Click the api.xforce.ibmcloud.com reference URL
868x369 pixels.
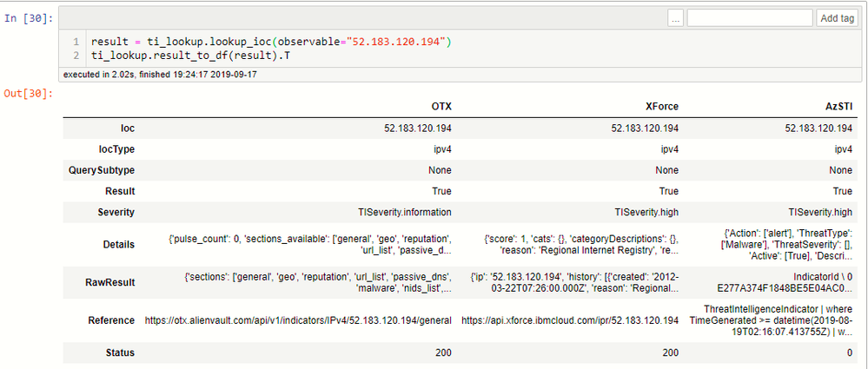coord(570,320)
